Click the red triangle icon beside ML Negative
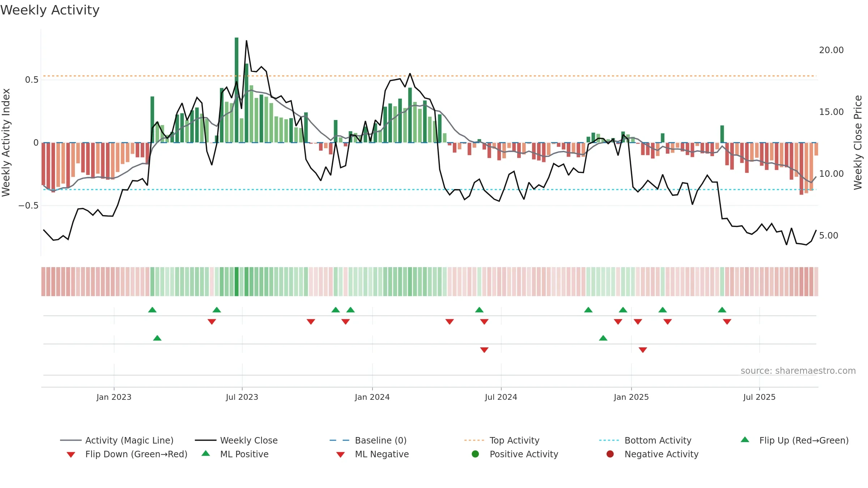 [x=340, y=455]
